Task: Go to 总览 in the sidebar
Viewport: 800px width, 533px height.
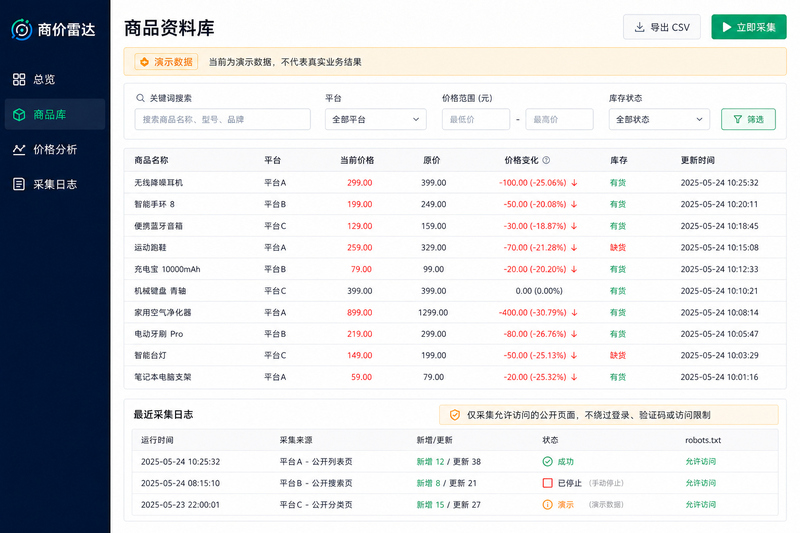Action: tap(55, 79)
